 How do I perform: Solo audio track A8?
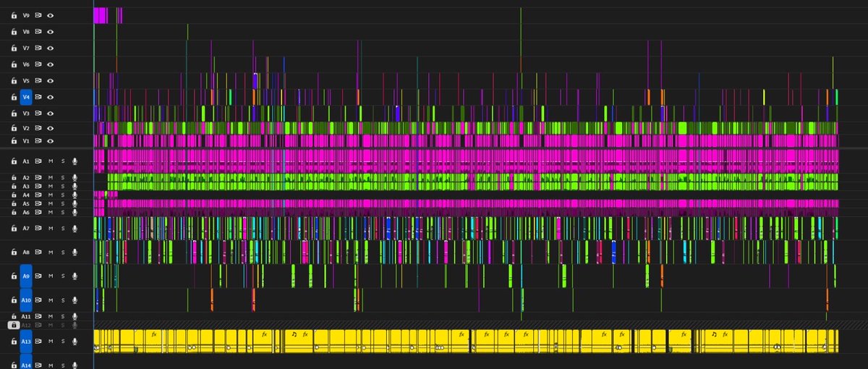point(63,253)
